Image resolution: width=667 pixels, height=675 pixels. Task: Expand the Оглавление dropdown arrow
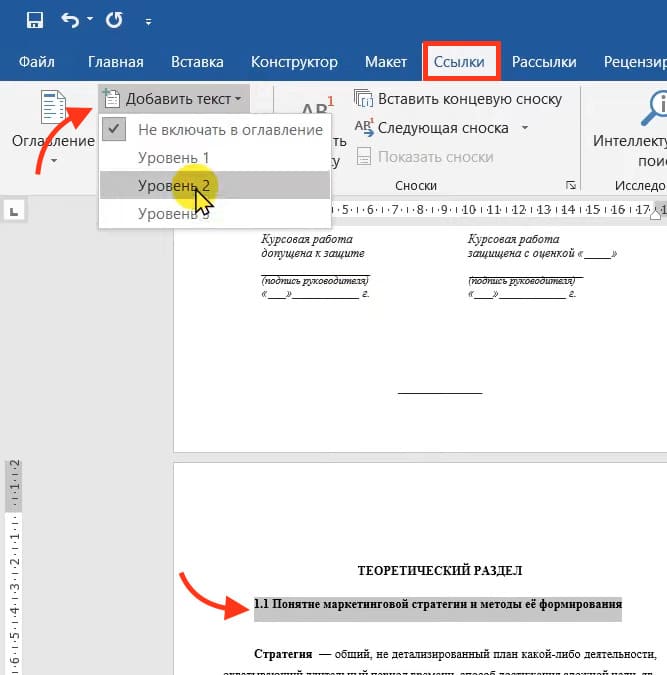point(54,161)
